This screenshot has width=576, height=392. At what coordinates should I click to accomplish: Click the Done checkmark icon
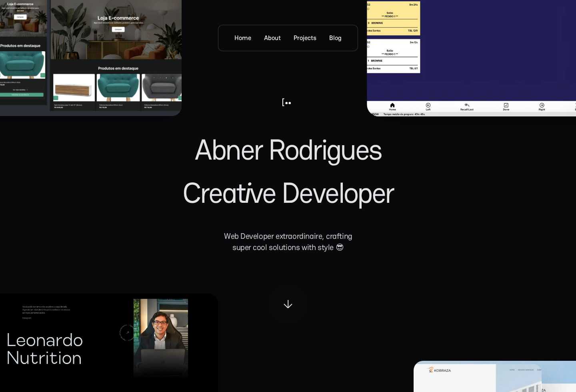pos(506,105)
